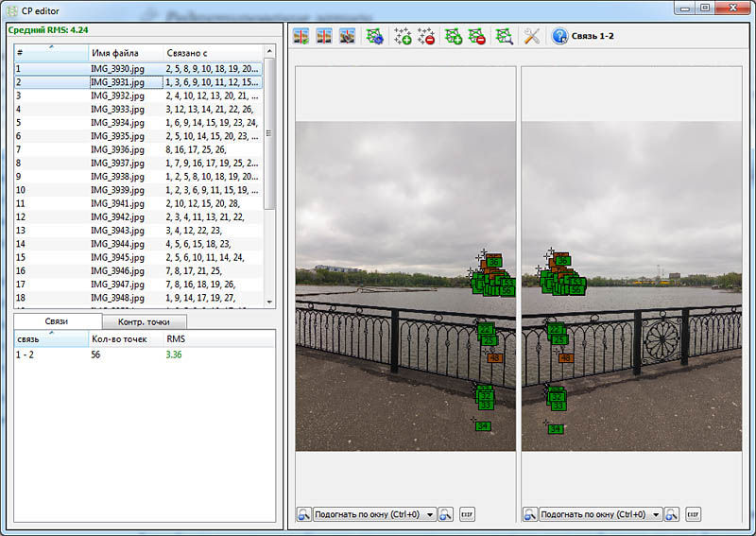
Task: Add control points with the green plus icon
Action: (403, 36)
